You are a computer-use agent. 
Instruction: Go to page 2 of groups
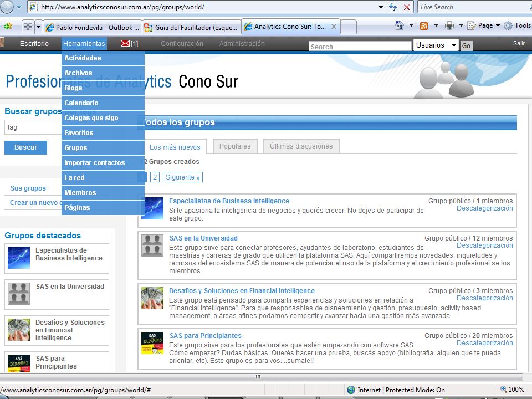(155, 177)
